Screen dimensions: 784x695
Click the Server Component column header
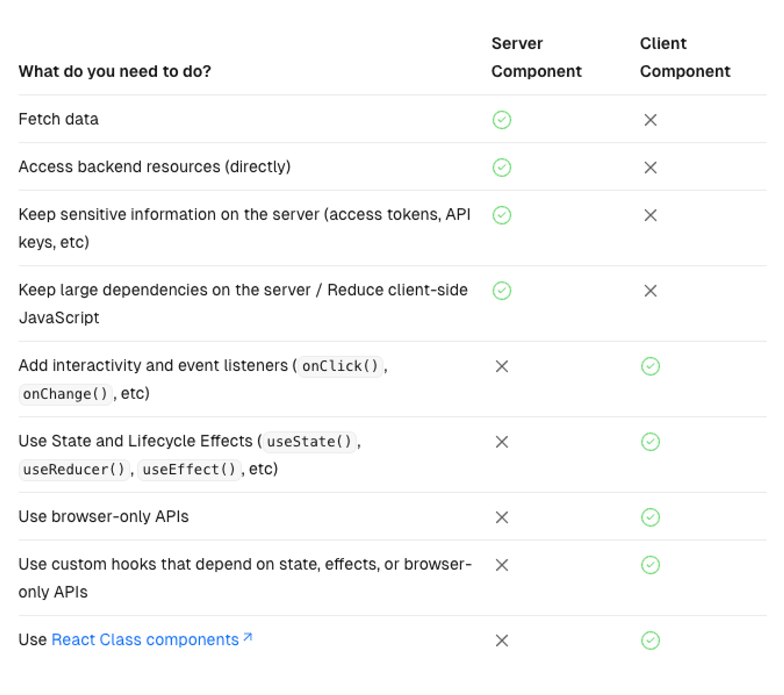(x=536, y=57)
